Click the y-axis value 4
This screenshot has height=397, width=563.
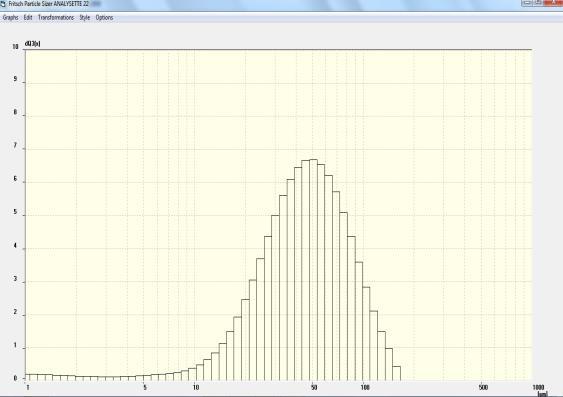(15, 246)
